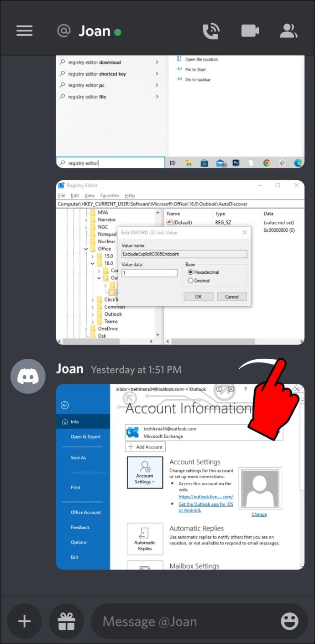The image size is (315, 644).
Task: Tap the plus attachment button
Action: click(24, 621)
